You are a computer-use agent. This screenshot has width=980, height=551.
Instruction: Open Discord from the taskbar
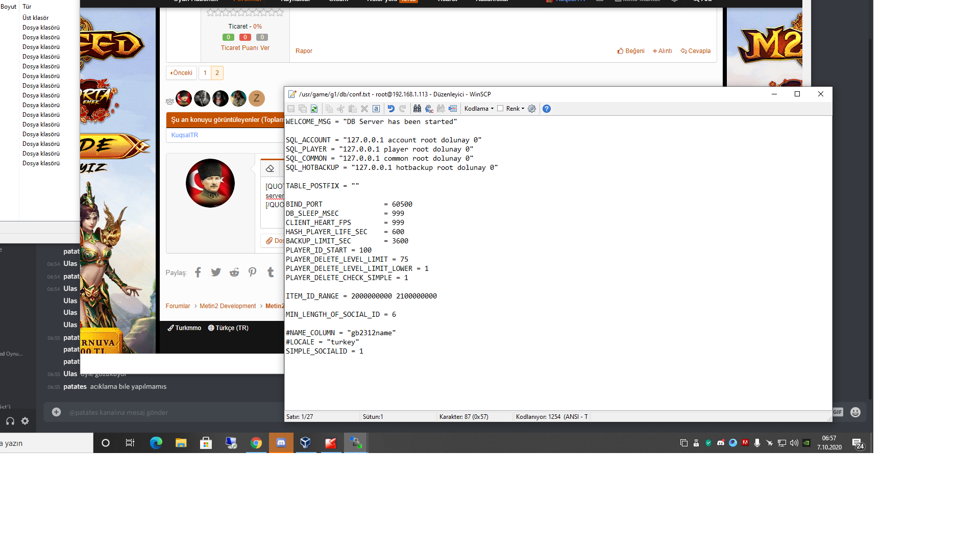click(x=281, y=443)
